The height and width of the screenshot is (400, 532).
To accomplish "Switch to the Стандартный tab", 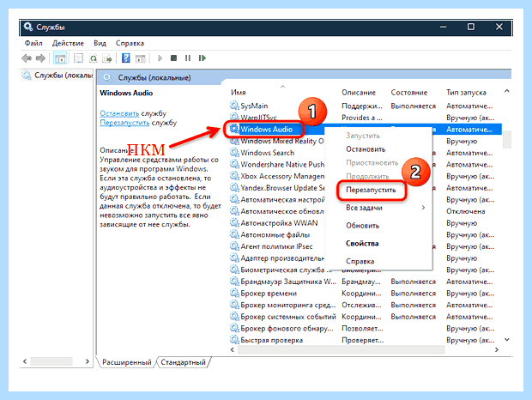I will [184, 362].
